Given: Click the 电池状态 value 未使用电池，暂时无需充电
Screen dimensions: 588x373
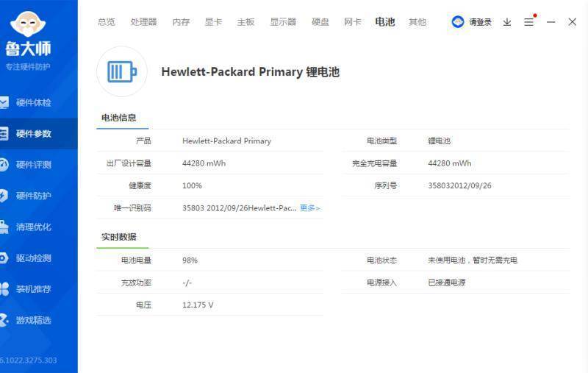Looking at the screenshot, I should [x=473, y=260].
